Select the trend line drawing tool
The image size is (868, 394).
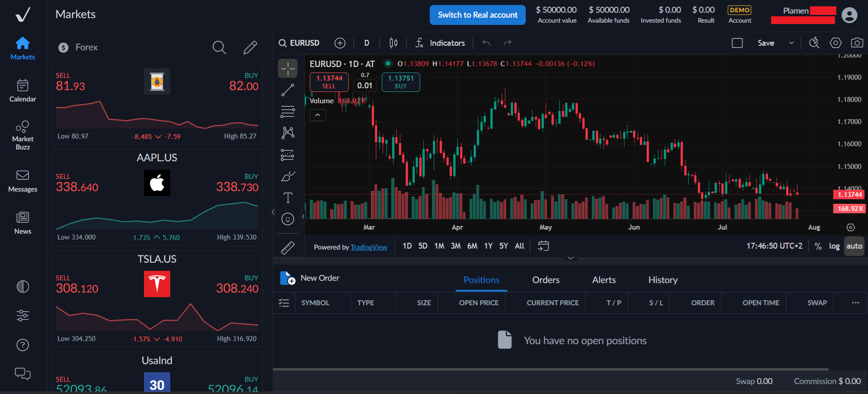[288, 90]
